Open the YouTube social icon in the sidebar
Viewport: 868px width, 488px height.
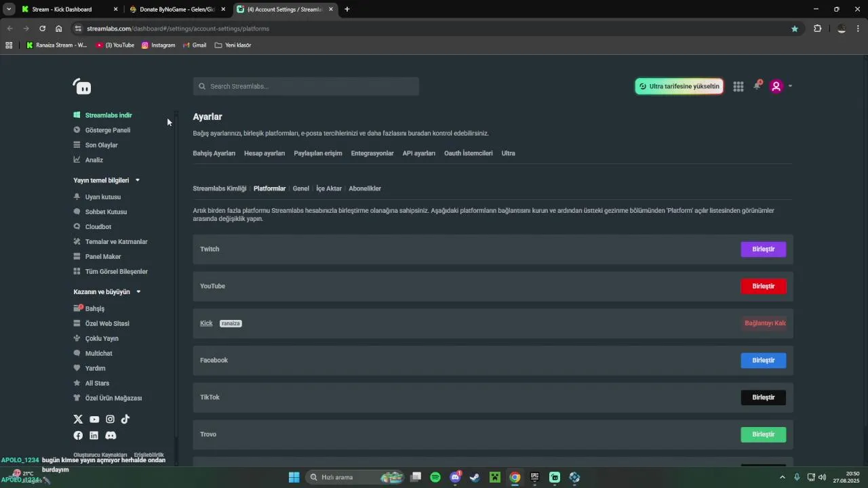coord(94,420)
